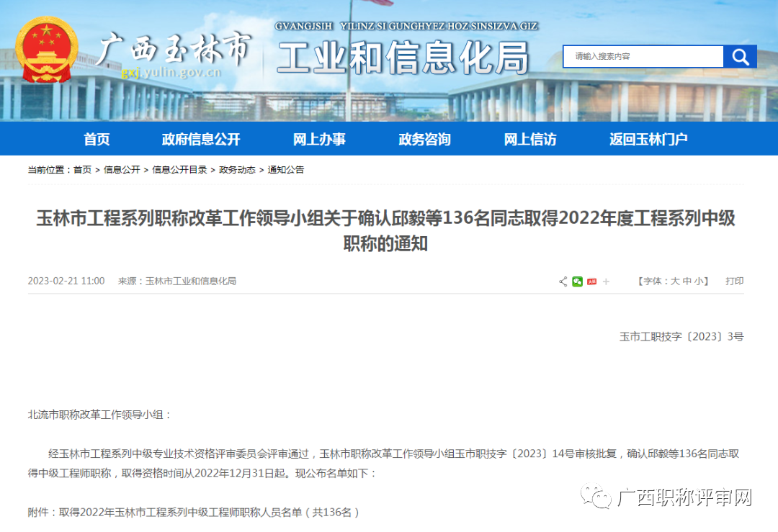Click the 工业和信息化局 banner heading
Screen dimensions: 778x532
point(403,58)
